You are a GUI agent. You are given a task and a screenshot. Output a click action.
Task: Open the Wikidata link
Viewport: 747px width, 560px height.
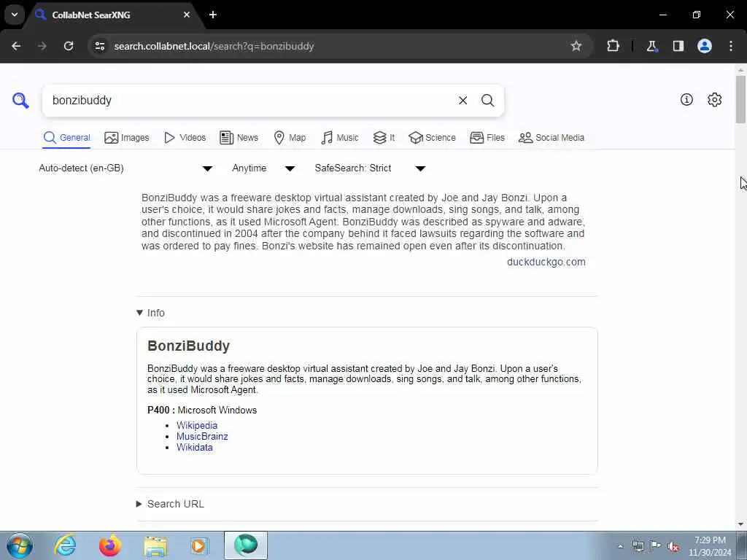(x=194, y=447)
